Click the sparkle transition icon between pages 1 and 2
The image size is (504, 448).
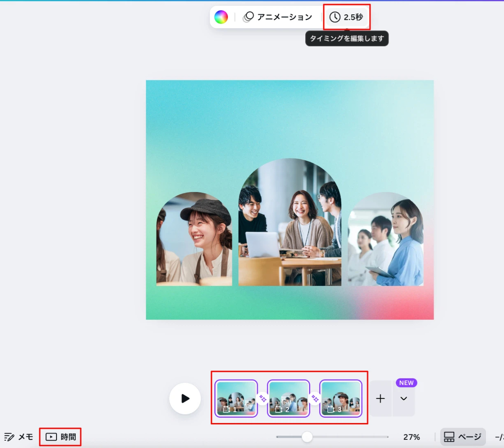click(262, 398)
